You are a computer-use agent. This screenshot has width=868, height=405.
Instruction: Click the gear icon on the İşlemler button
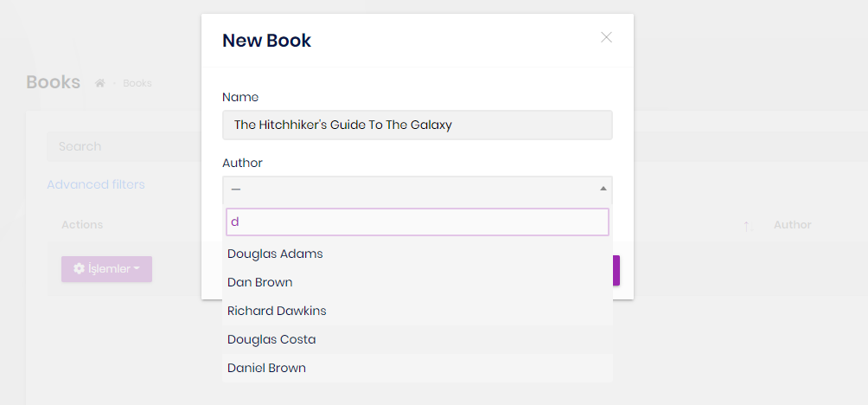click(x=80, y=269)
